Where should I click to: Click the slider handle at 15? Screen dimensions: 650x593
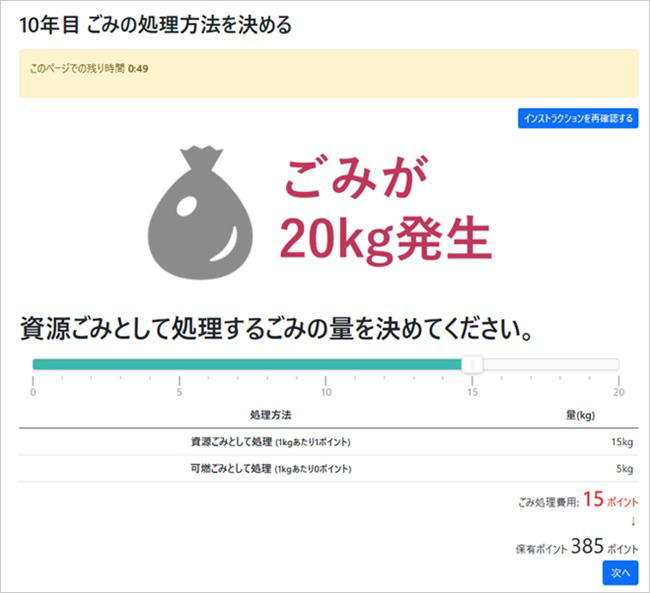(473, 365)
